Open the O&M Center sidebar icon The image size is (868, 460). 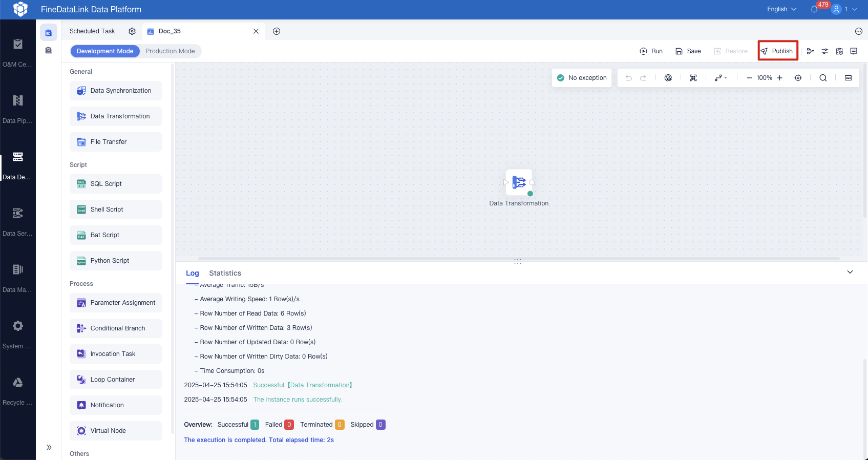tap(18, 44)
